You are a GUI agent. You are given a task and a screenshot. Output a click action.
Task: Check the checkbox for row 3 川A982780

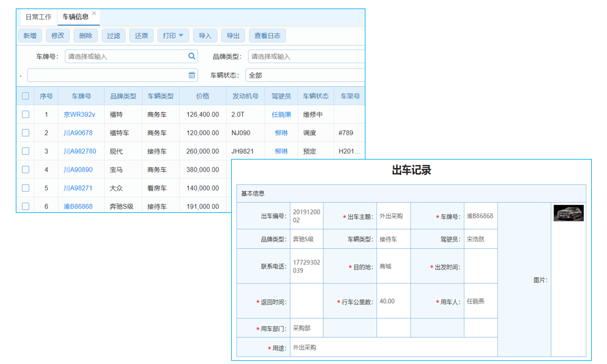pyautogui.click(x=25, y=151)
